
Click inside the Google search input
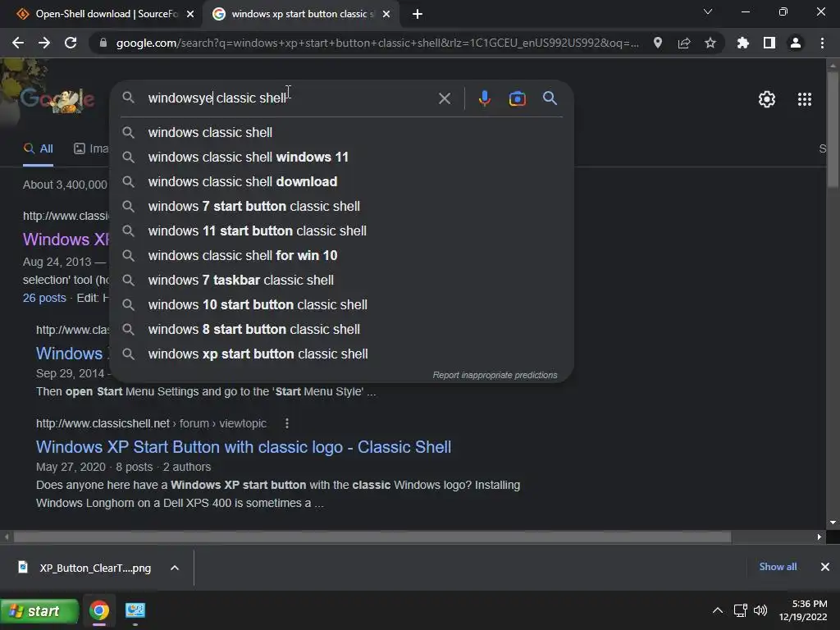(x=290, y=98)
